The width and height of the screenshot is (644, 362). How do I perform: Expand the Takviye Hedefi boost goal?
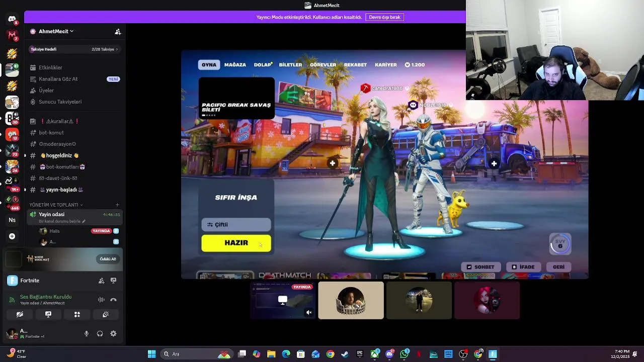tap(74, 49)
